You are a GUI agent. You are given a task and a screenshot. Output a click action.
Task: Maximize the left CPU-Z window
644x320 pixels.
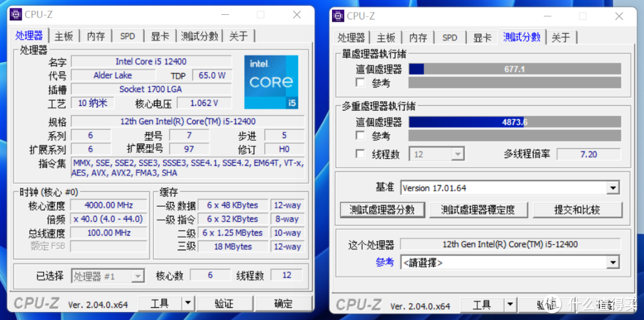(x=261, y=15)
